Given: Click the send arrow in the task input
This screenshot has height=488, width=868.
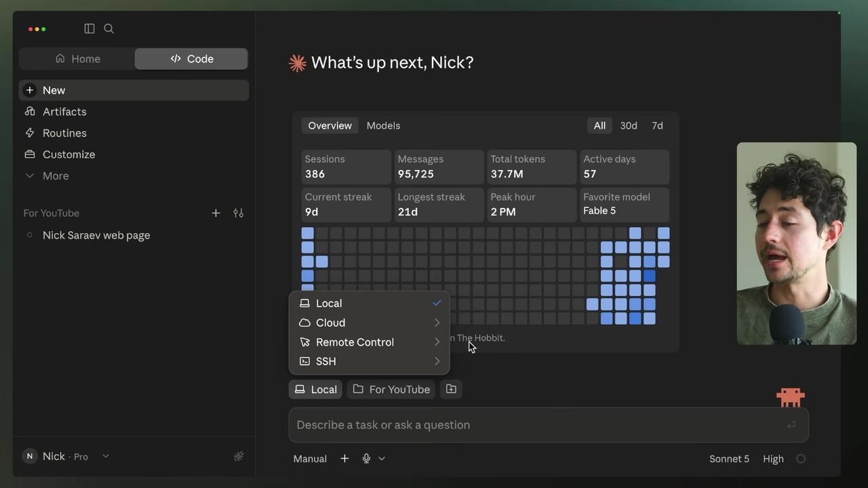Looking at the screenshot, I should 791,425.
